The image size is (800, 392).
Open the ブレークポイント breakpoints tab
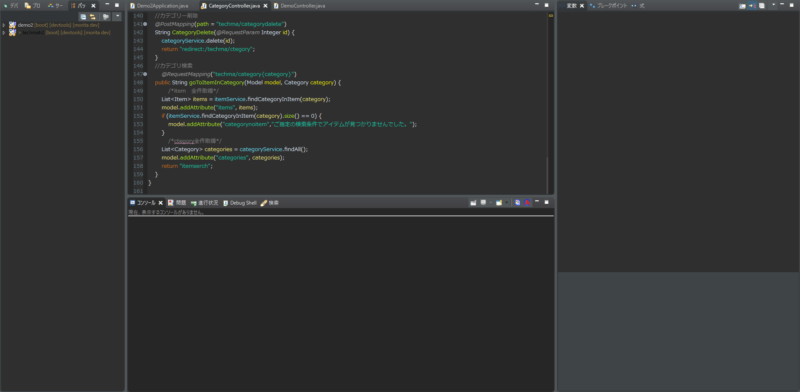(x=608, y=6)
